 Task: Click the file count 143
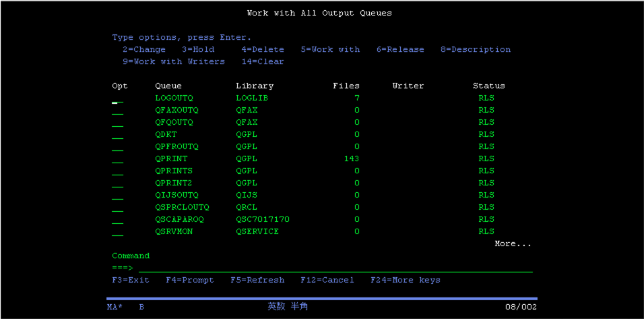[x=352, y=158]
